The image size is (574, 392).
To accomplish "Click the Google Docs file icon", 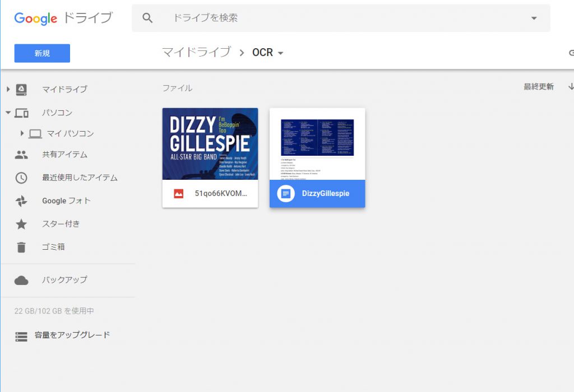I will [286, 193].
